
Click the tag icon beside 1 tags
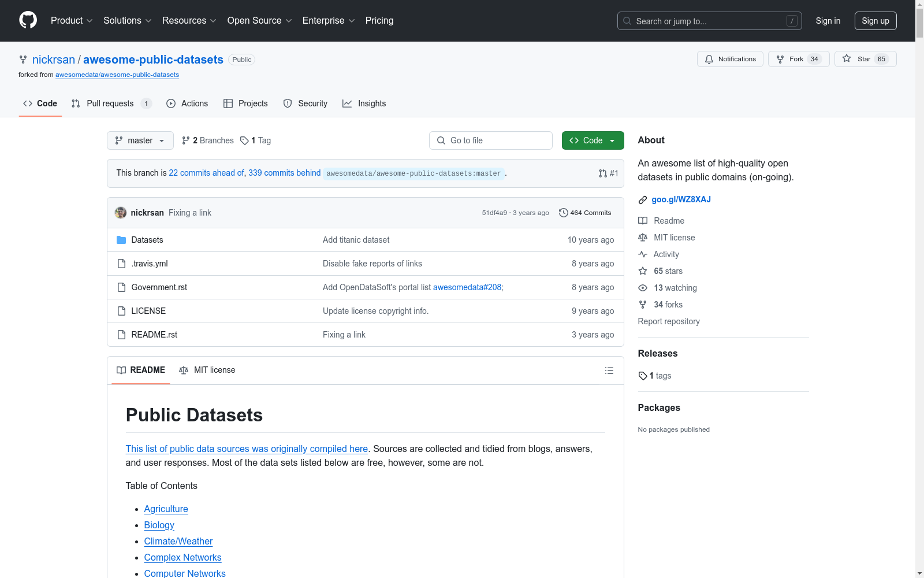coord(643,376)
